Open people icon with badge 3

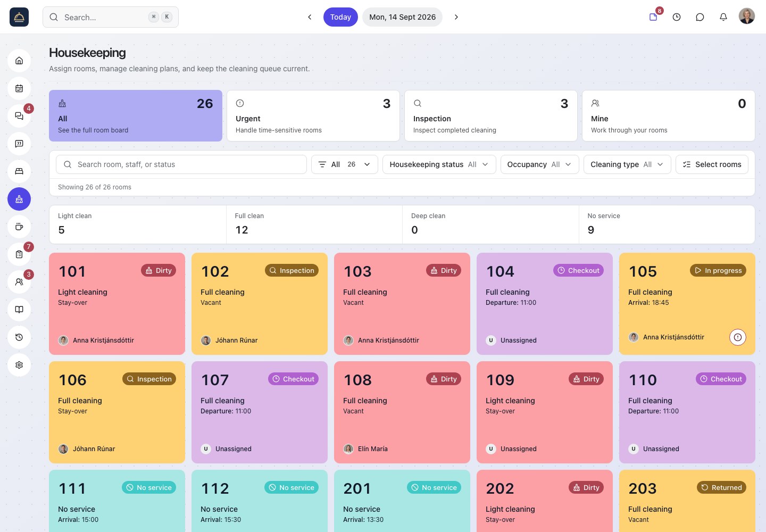click(x=19, y=282)
